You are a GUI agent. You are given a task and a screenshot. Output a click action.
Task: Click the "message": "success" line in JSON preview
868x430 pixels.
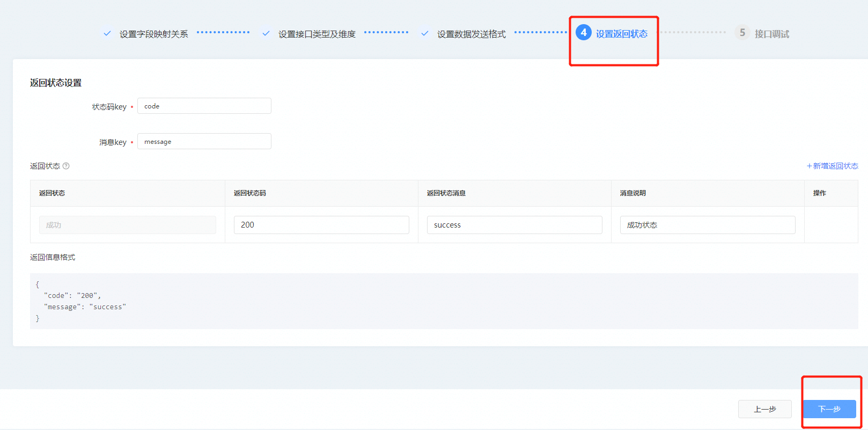point(85,307)
